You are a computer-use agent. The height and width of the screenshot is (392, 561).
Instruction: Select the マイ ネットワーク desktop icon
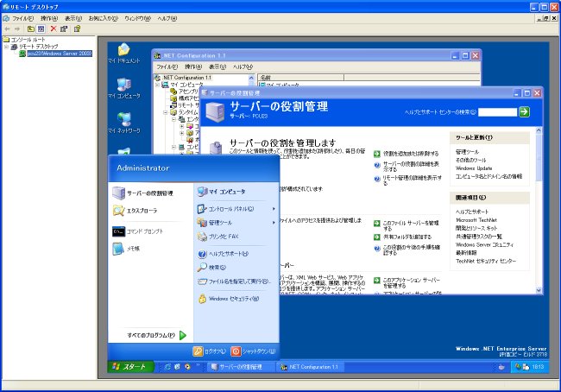click(x=124, y=123)
